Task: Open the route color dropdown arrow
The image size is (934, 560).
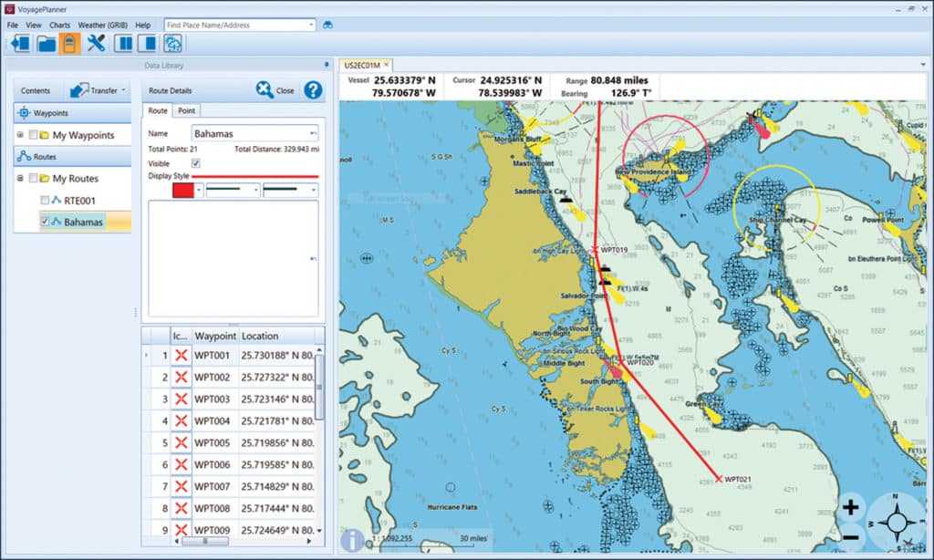Action: pyautogui.click(x=198, y=190)
